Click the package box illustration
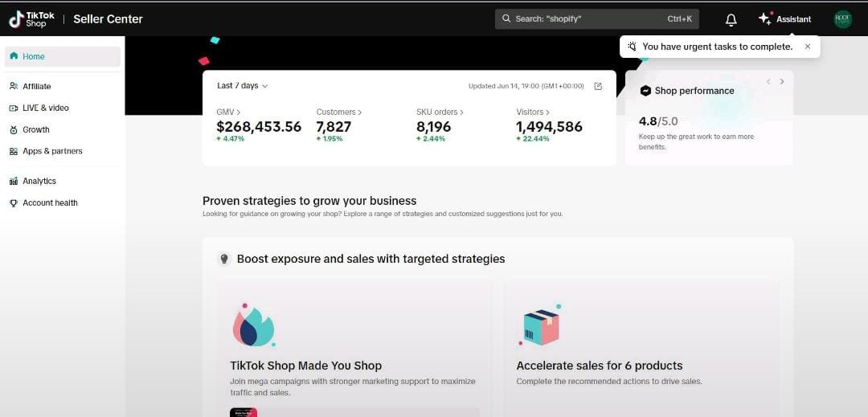 tap(540, 325)
